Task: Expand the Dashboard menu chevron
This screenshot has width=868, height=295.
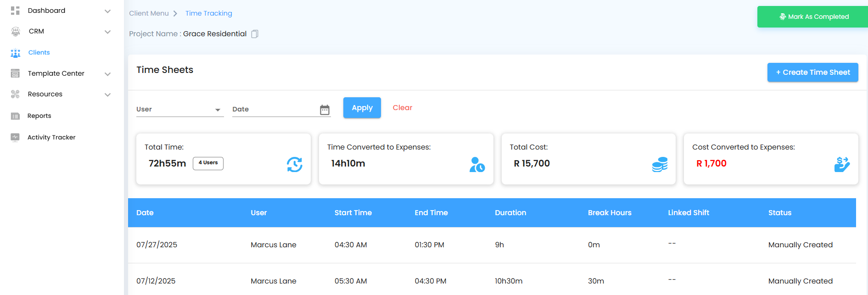Action: point(107,11)
